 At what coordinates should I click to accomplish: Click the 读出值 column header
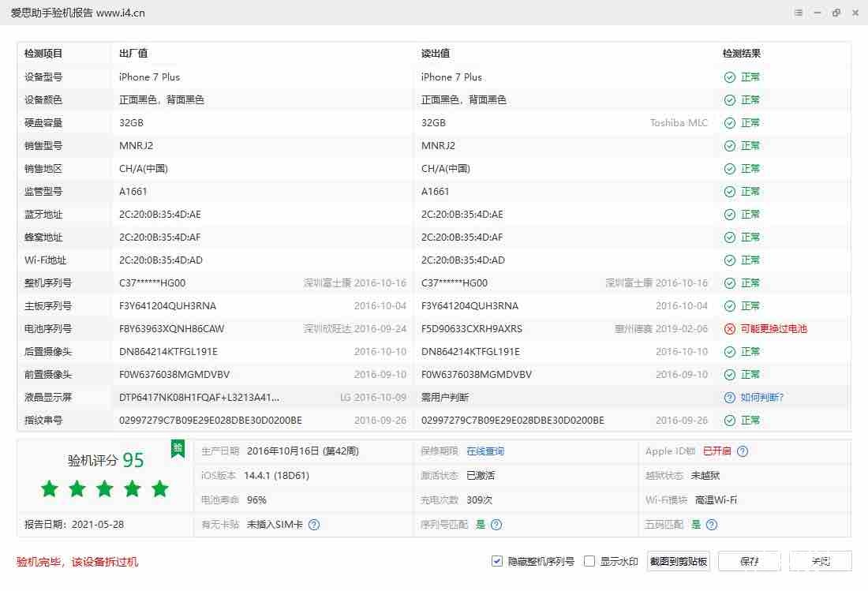coord(436,54)
